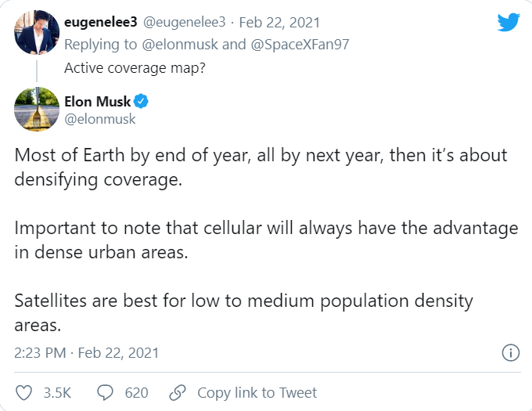Click Elon Musk's verified badge
The height and width of the screenshot is (411, 532).
coord(143,102)
